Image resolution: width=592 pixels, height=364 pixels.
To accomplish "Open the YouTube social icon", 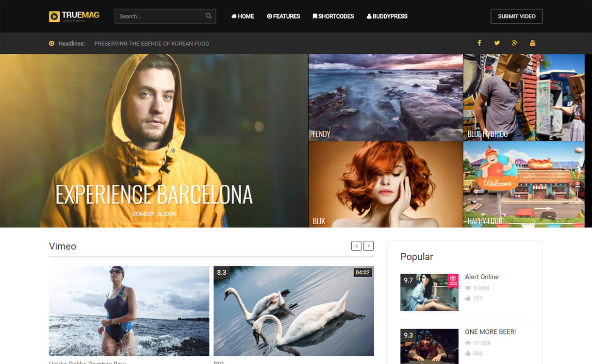I will [532, 43].
